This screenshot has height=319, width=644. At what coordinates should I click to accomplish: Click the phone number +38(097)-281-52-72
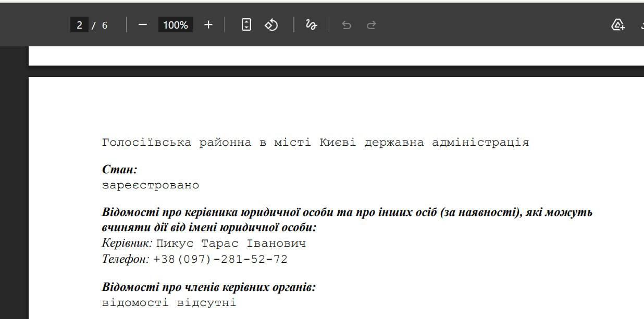[220, 259]
